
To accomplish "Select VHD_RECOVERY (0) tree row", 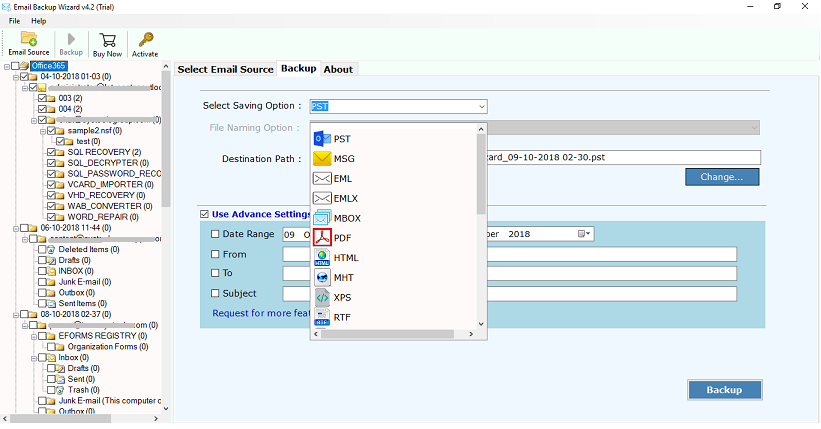I will 107,195.
